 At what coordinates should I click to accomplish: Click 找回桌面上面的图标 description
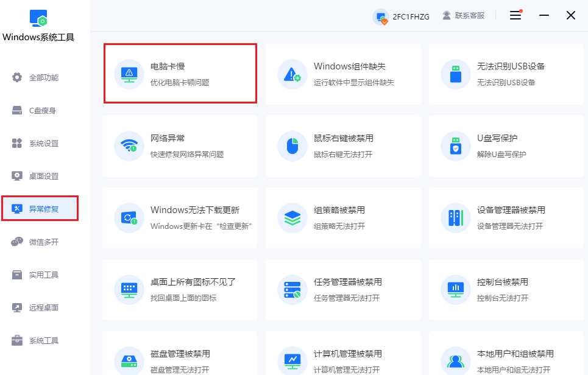click(x=183, y=298)
